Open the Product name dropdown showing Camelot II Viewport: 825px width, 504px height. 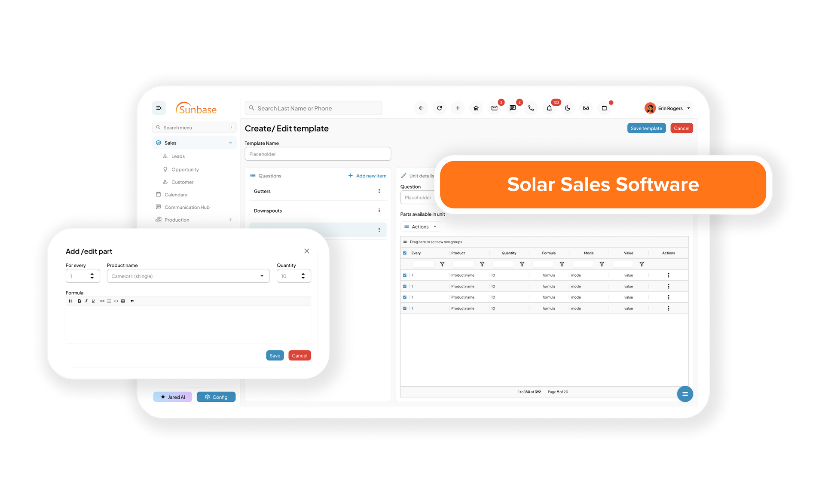(x=262, y=276)
